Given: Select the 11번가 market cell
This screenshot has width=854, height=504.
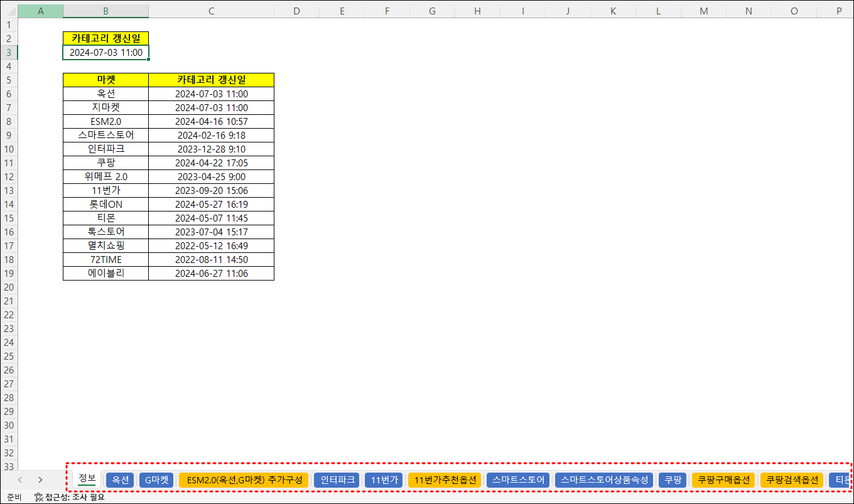Looking at the screenshot, I should [105, 190].
